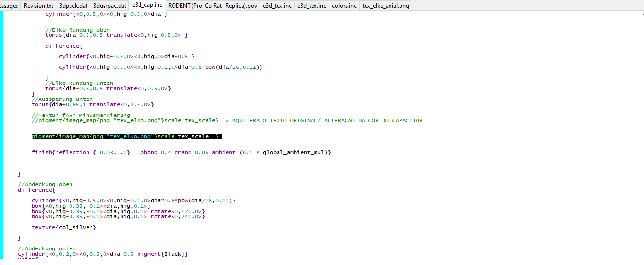Click the "//Abdeckung unten" comment line

tap(47, 249)
